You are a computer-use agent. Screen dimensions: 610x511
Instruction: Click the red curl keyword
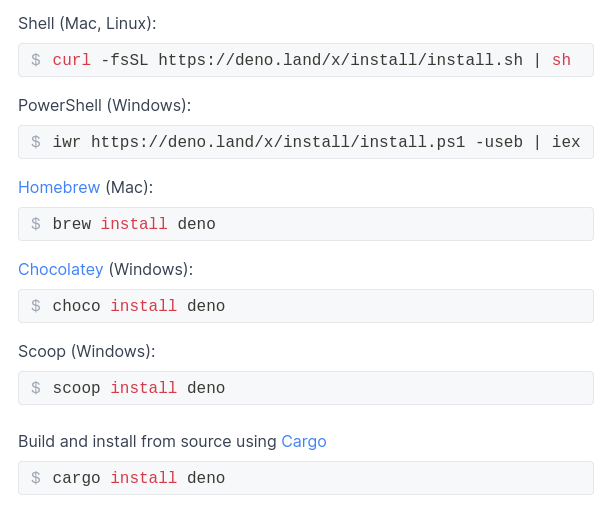pyautogui.click(x=71, y=60)
